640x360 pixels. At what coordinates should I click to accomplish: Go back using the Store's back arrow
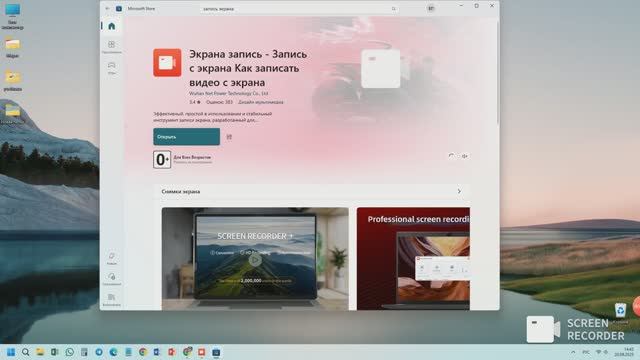click(107, 8)
